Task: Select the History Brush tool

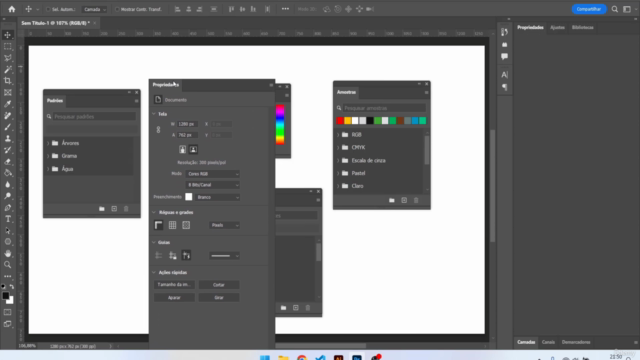Action: [8, 150]
